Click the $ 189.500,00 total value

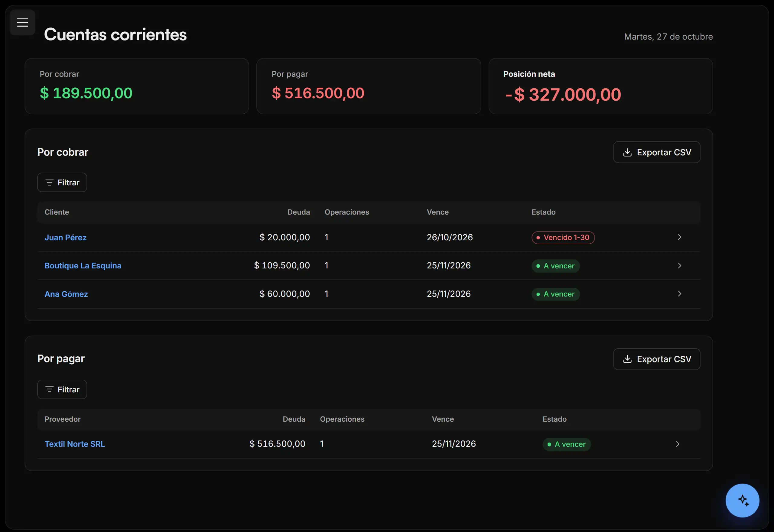[86, 93]
